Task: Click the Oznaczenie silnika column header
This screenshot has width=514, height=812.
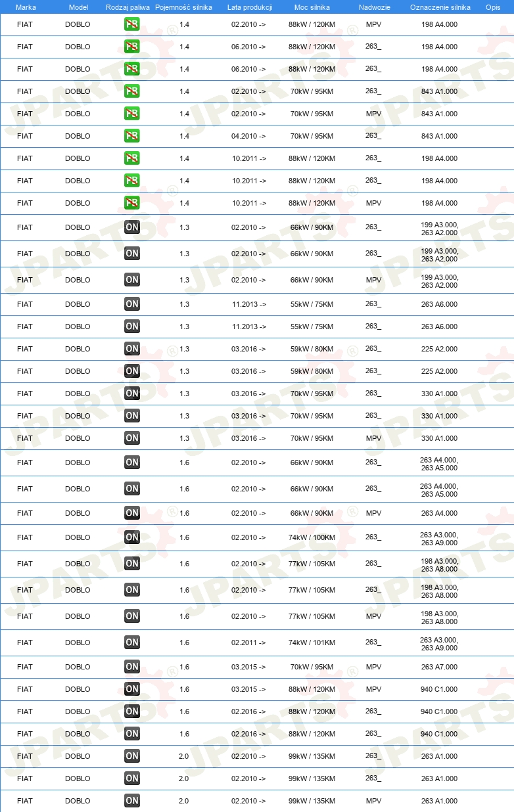Action: 440,7
